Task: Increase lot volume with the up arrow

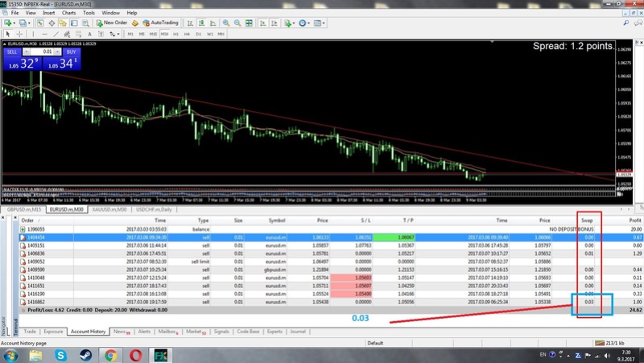Action: point(57,52)
